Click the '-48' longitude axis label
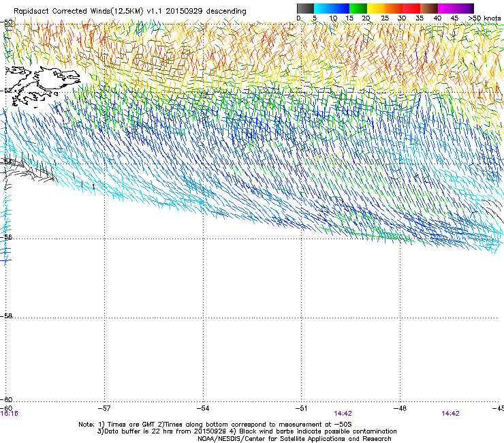This screenshot has height=443, width=504. coord(400,408)
